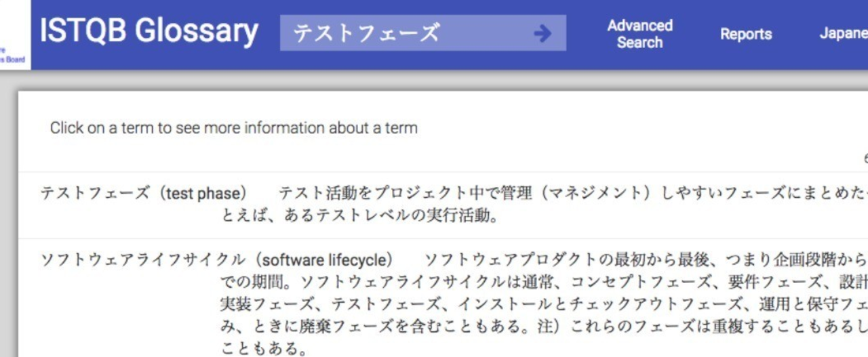The width and height of the screenshot is (868, 357).
Task: Open term テストフェーズ (test phase)
Action: click(144, 194)
